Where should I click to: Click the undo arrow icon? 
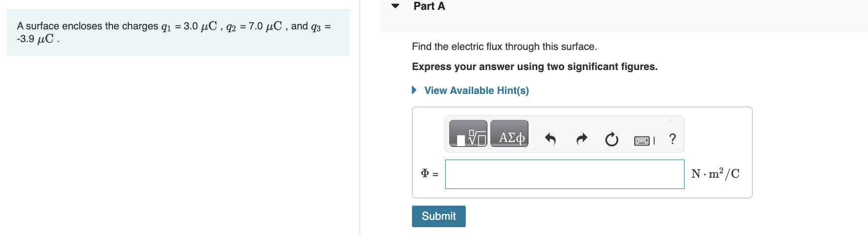(550, 140)
